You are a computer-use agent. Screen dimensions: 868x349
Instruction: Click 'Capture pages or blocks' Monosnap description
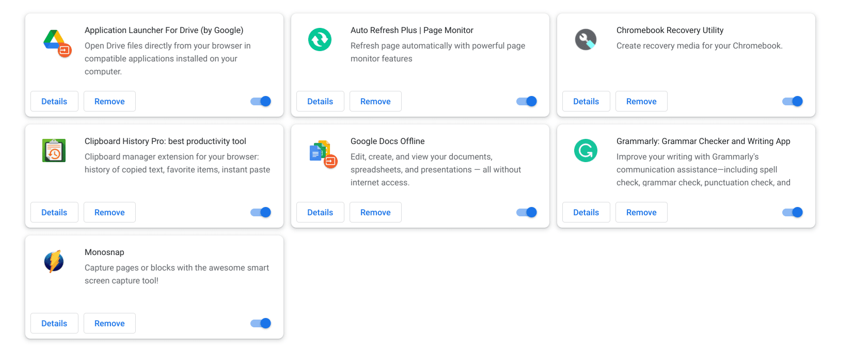177,274
